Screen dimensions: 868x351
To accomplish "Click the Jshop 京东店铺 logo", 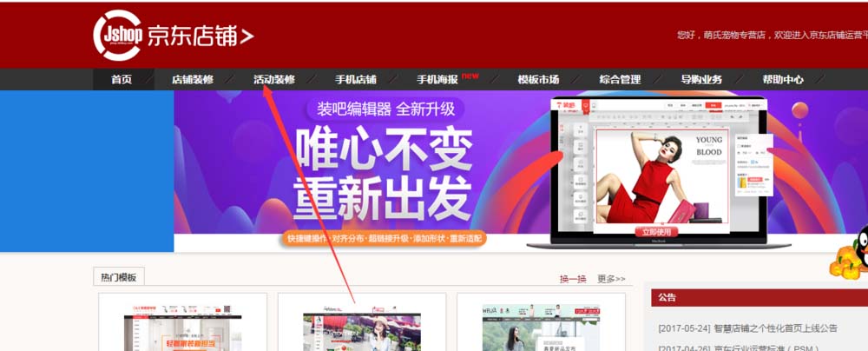I will click(174, 36).
